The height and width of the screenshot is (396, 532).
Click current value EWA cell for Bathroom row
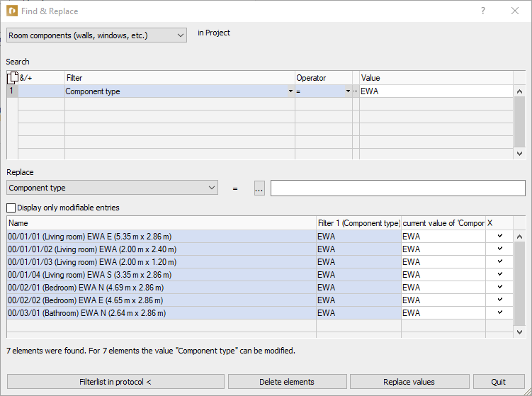[443, 313]
